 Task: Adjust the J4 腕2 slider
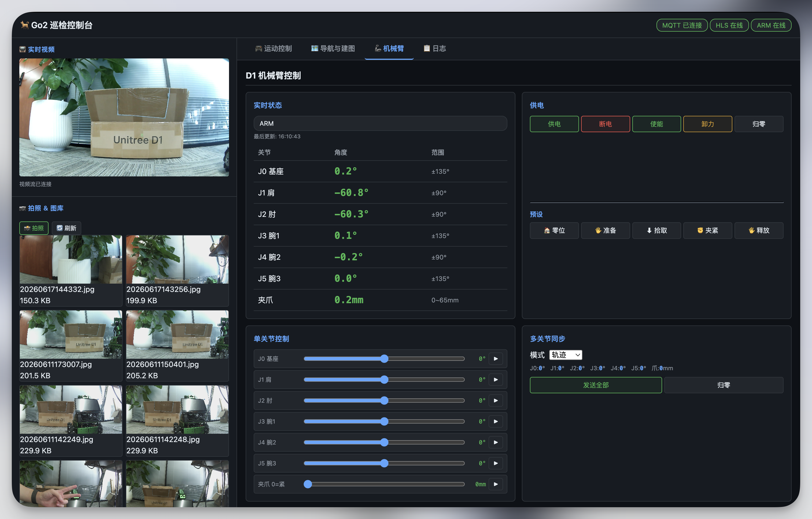[x=384, y=442]
